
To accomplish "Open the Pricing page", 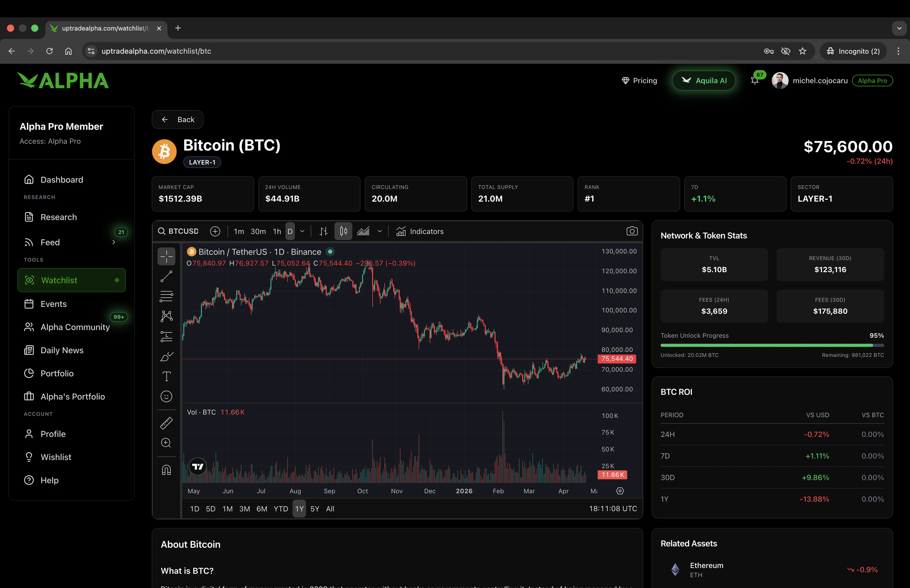I will coord(639,81).
